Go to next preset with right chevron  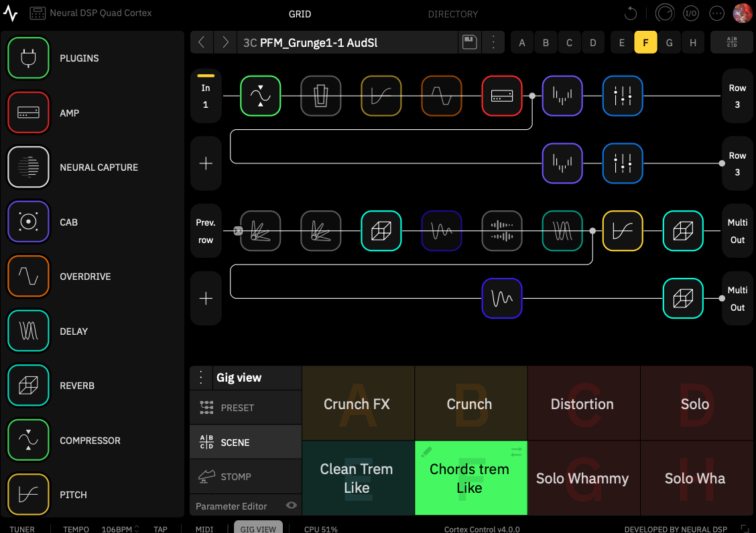click(x=225, y=42)
